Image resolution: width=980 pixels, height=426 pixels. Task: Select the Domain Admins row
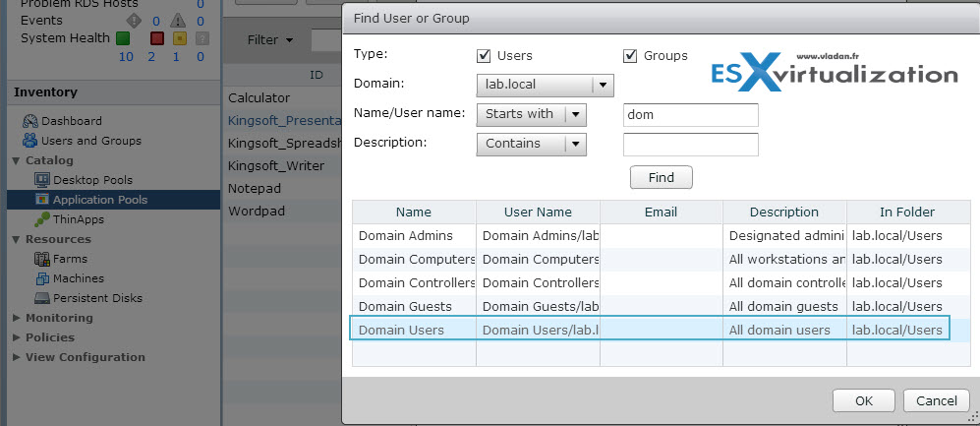(x=661, y=236)
